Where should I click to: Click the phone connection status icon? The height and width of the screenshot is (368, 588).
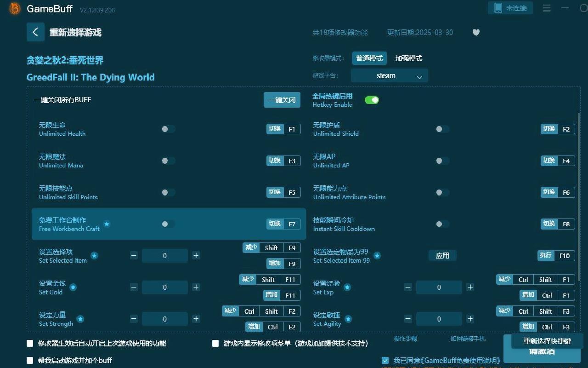pos(498,8)
